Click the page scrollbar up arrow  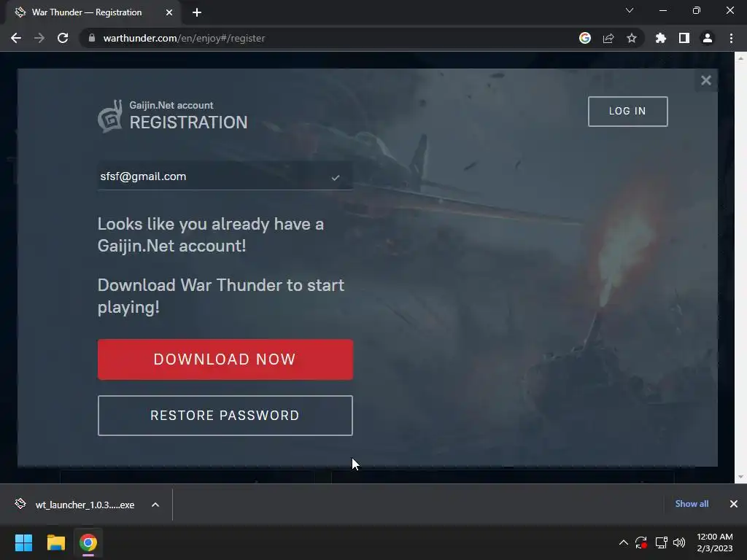[x=741, y=58]
